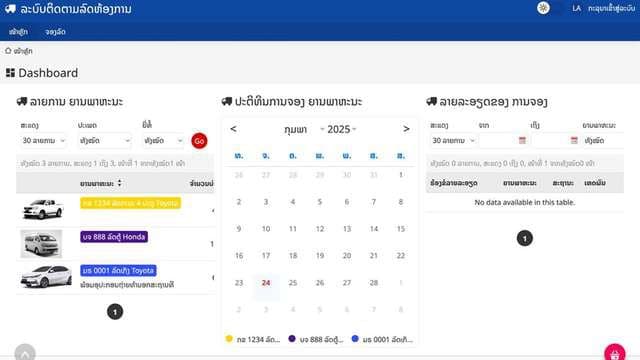Viewport: 640px width, 360px height.
Task: Click the white pickup truck thumbnail
Action: tap(42, 209)
